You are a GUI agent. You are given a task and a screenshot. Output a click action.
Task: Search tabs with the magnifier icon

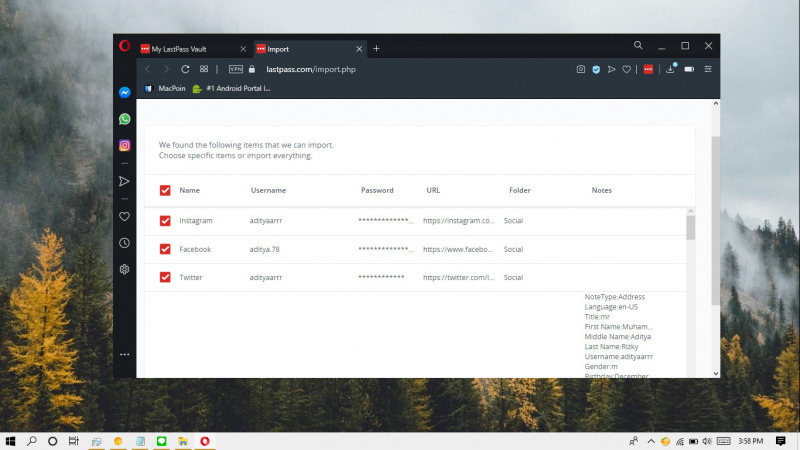pyautogui.click(x=638, y=45)
